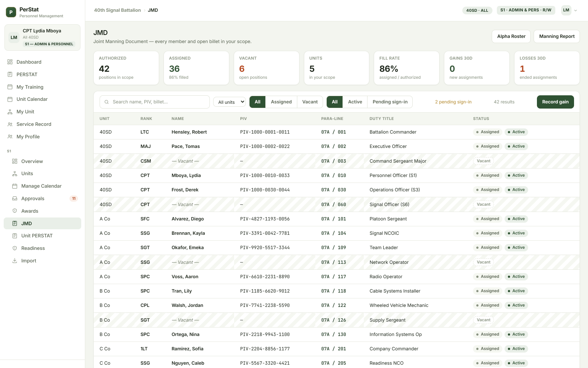Open Dashboard via its sidebar icon
Screen dimensions: 588x368
10,62
